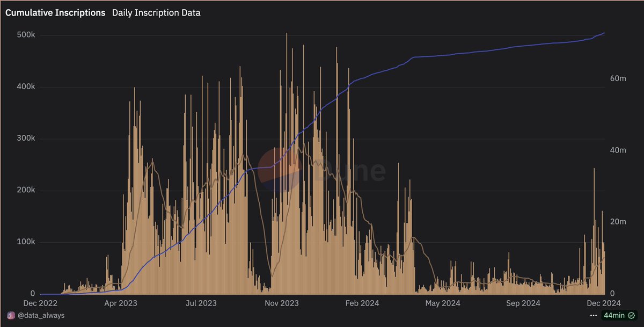Click the data_always avatar icon
This screenshot has height=327, width=644.
(x=10, y=315)
